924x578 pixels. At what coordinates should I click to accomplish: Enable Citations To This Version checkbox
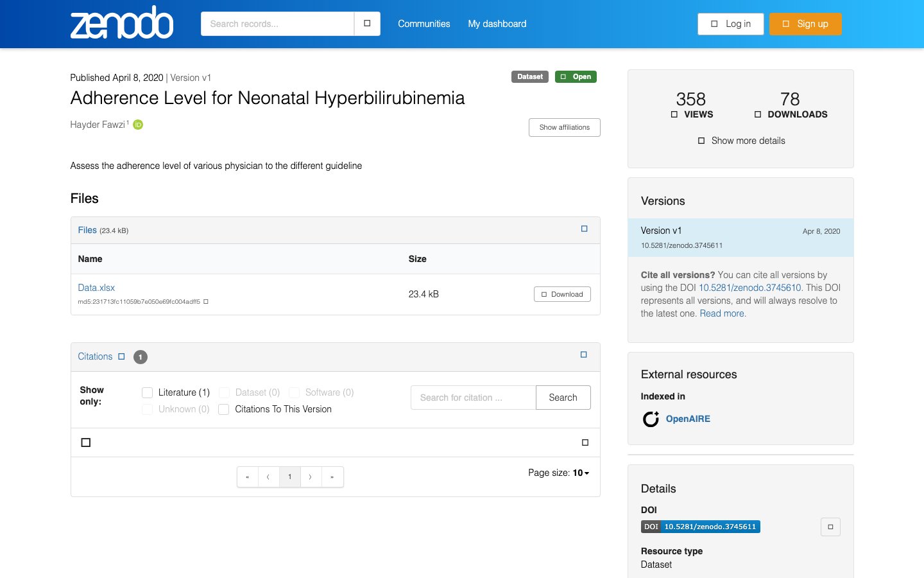224,409
